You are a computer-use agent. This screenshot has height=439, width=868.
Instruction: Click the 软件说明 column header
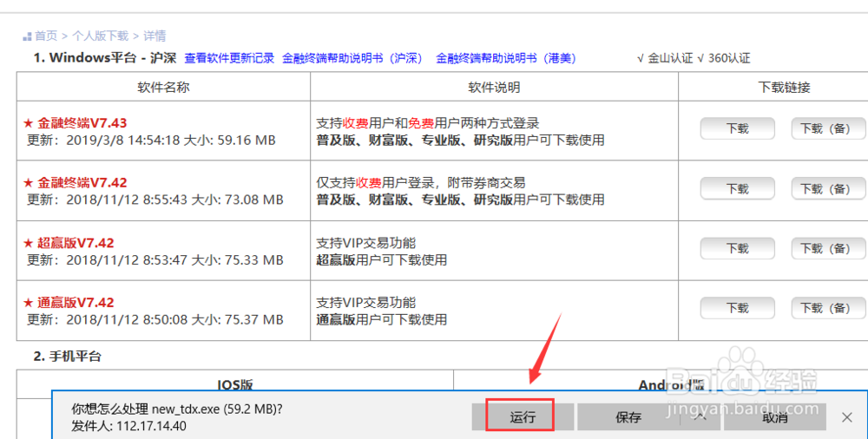click(x=494, y=87)
